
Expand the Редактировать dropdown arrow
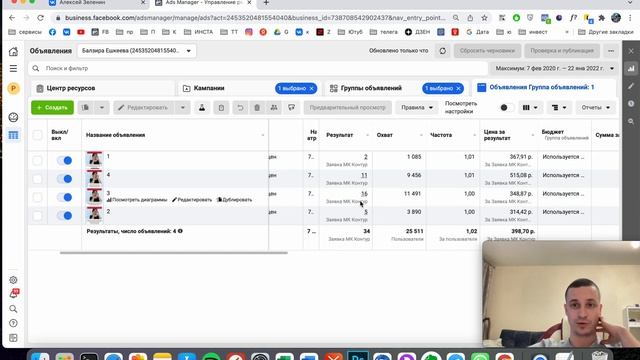183,107
